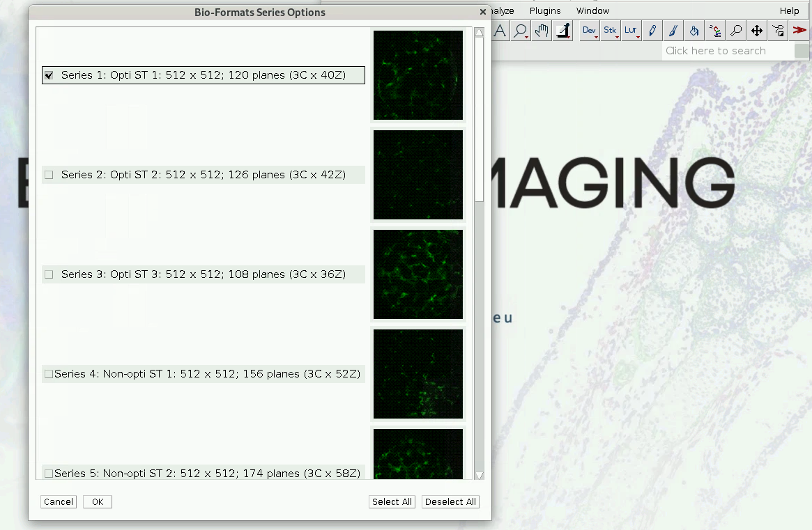Click the 'Click here to search' field
Viewport: 812px width, 530px height.
pos(728,51)
